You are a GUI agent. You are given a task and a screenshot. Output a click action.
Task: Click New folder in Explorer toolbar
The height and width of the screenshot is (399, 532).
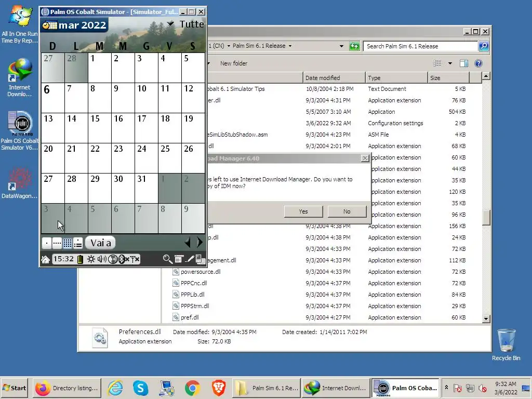[x=234, y=63]
